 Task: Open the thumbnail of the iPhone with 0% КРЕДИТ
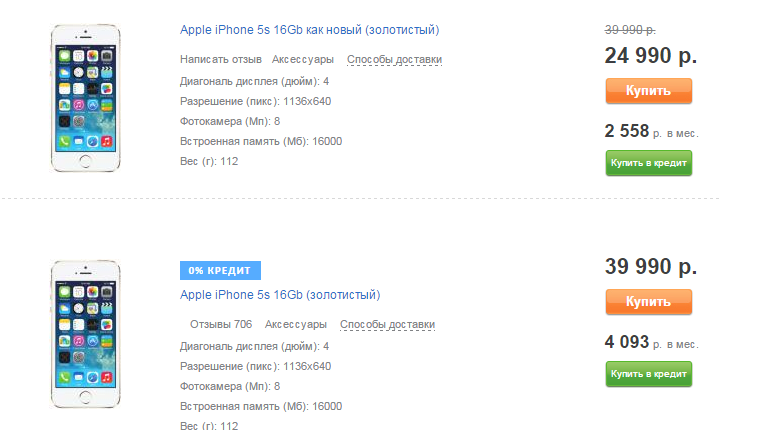[x=85, y=334]
